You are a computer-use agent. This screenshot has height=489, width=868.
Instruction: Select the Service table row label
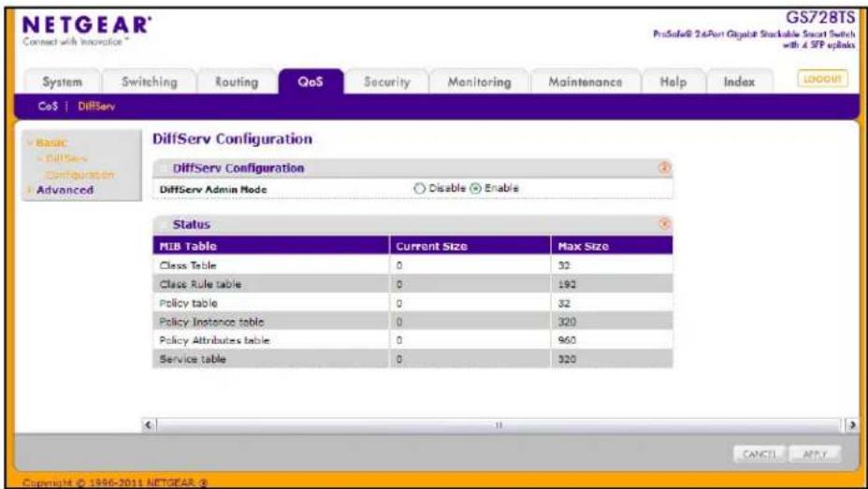(192, 359)
